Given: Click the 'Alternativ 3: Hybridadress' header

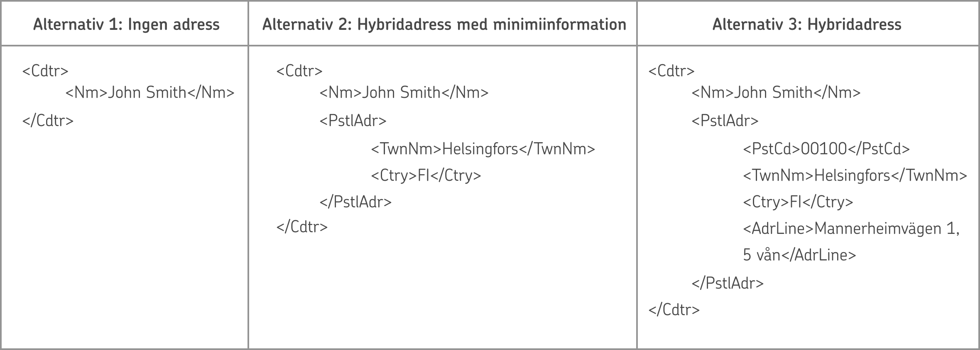Looking at the screenshot, I should coord(806,24).
